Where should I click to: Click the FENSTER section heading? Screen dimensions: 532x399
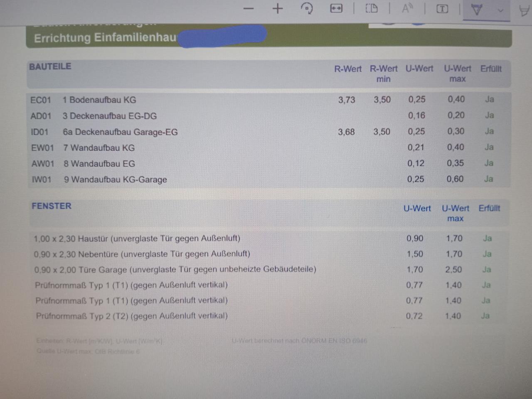(52, 206)
